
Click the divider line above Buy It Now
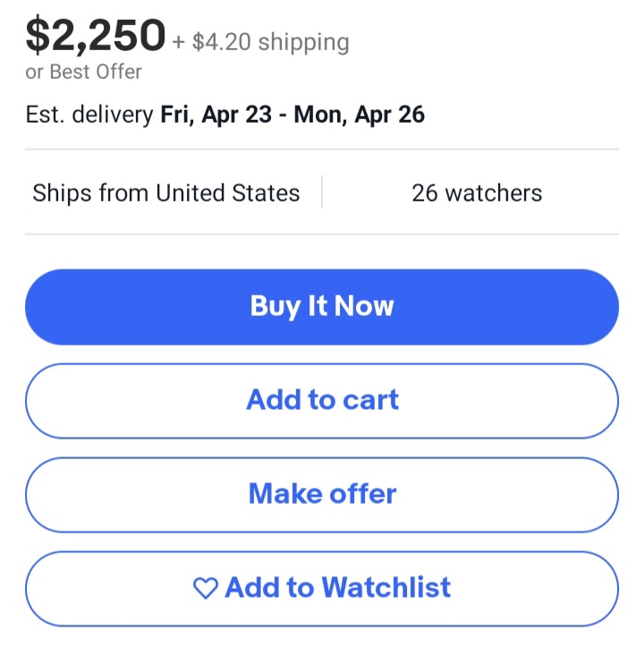coord(322,234)
